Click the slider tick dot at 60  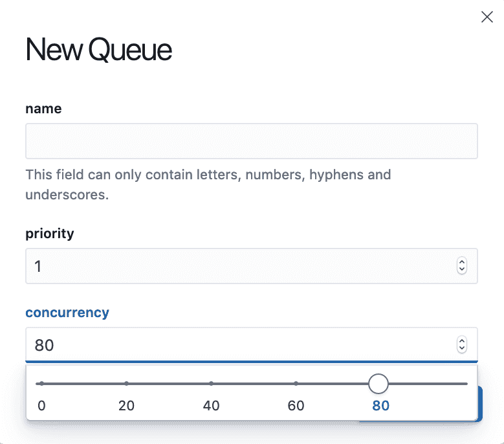tap(296, 384)
